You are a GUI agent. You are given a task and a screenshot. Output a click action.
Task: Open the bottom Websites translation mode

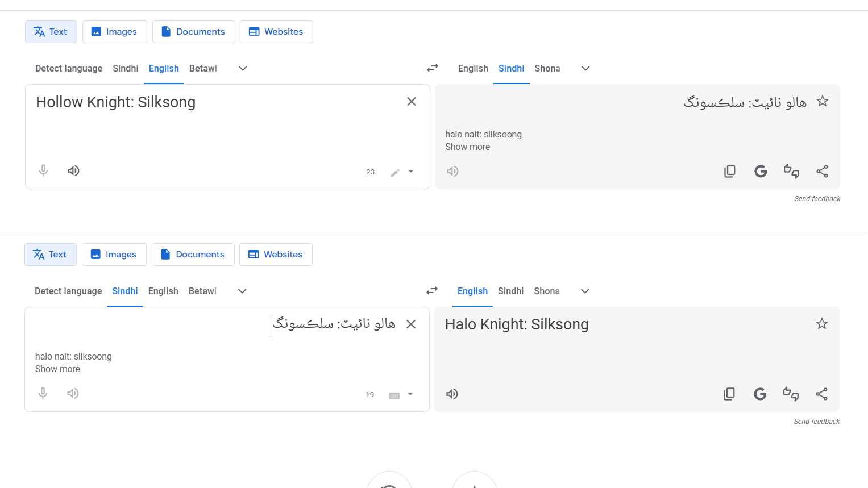[x=276, y=255]
